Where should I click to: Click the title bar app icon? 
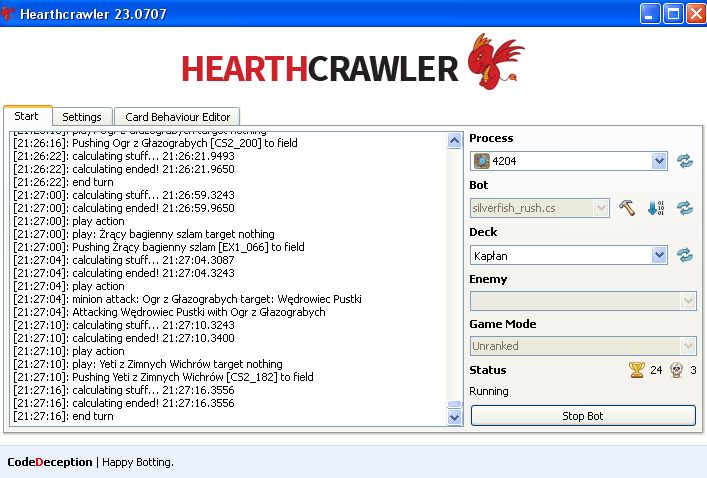click(7, 14)
